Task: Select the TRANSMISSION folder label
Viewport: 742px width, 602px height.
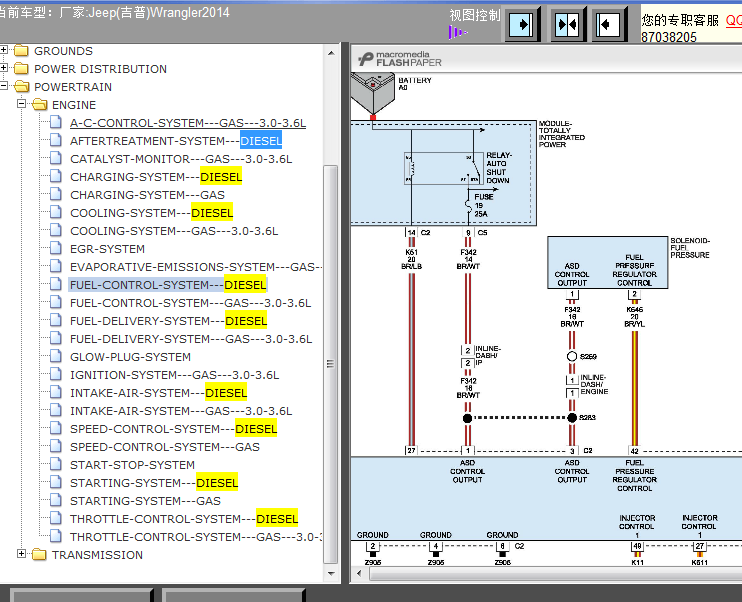Action: (x=97, y=555)
